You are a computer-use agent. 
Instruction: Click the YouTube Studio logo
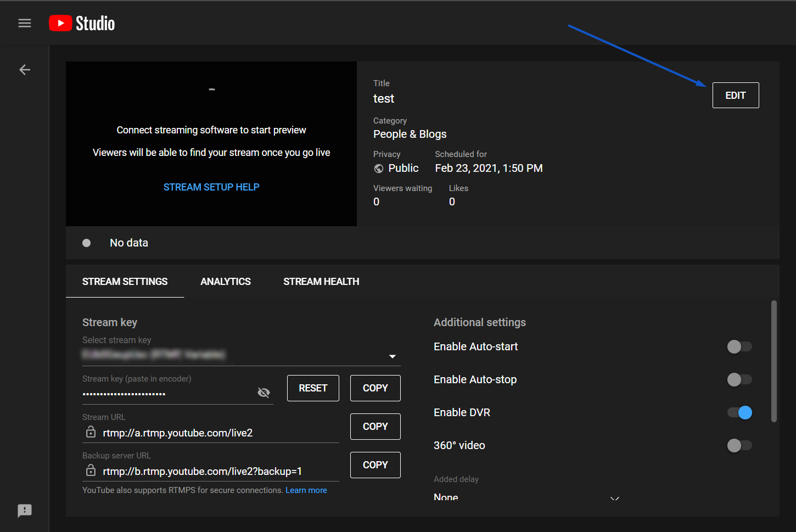coord(82,23)
